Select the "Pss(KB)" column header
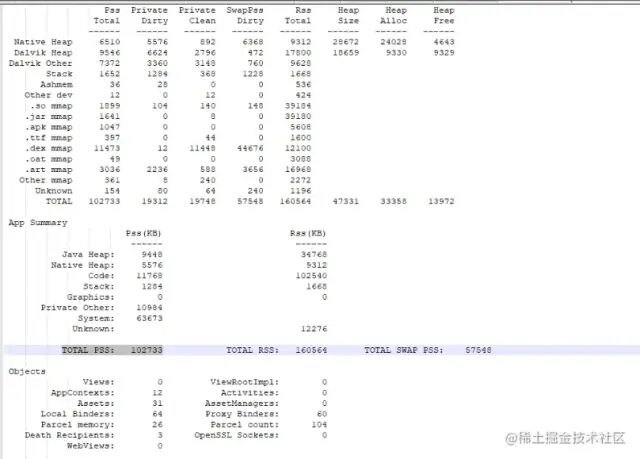This screenshot has height=459, width=640. click(x=143, y=233)
